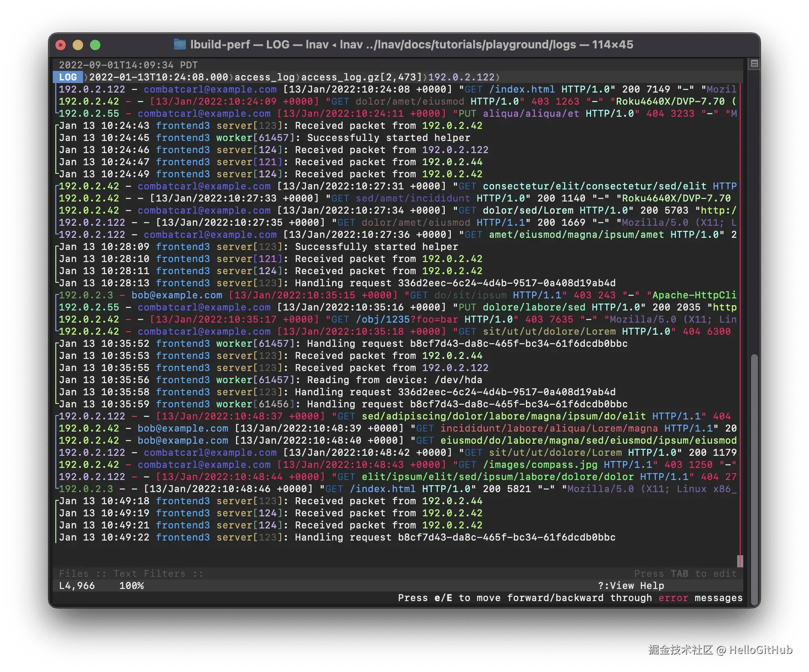Click the folder icon in the title bar
Image resolution: width=809 pixels, height=672 pixels.
[180, 45]
